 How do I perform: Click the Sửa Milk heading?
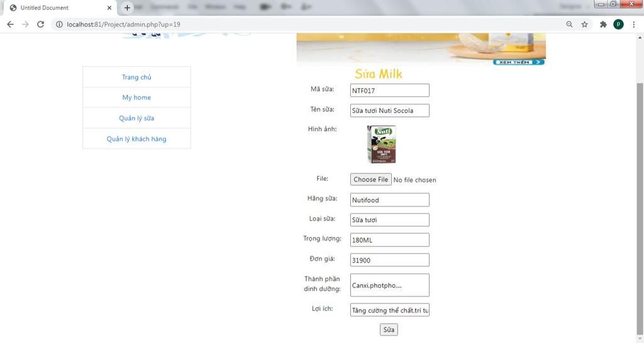(379, 74)
